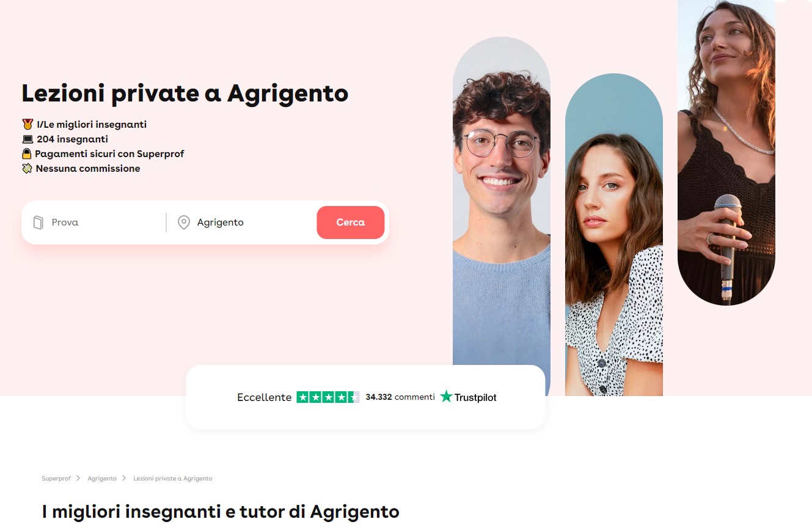Click the padlock icon beside Pagamenti sicuri

coord(27,154)
